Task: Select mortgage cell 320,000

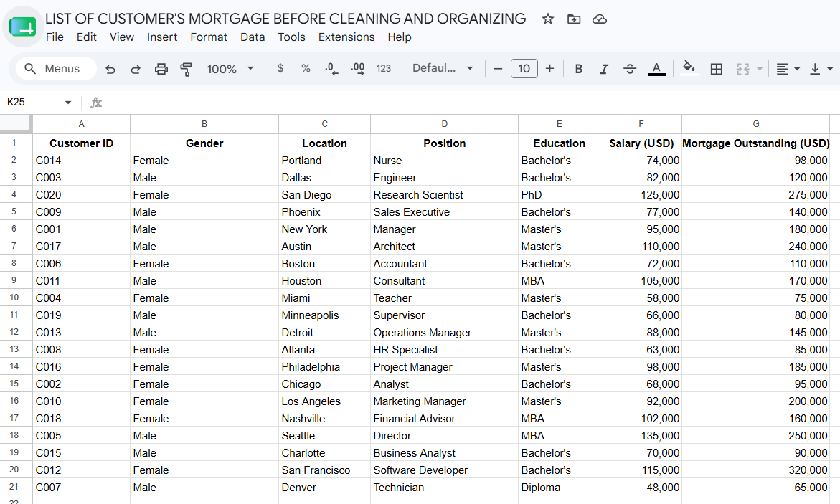Action: click(x=756, y=470)
